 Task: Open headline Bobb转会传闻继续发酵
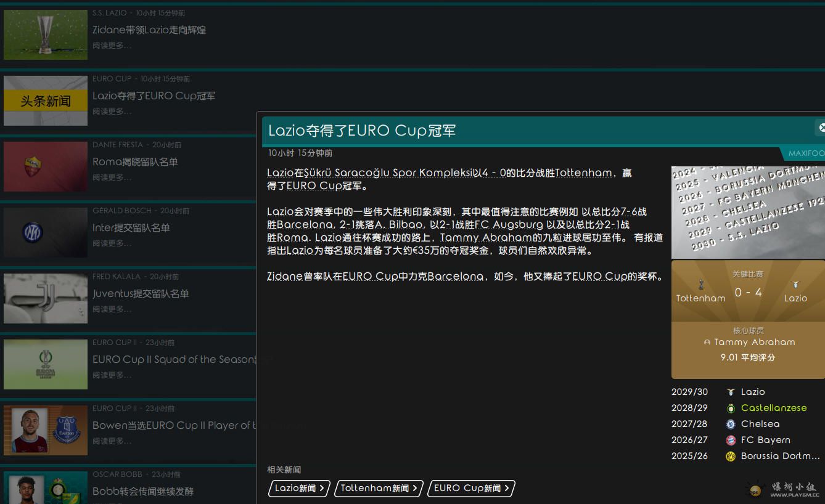click(143, 492)
